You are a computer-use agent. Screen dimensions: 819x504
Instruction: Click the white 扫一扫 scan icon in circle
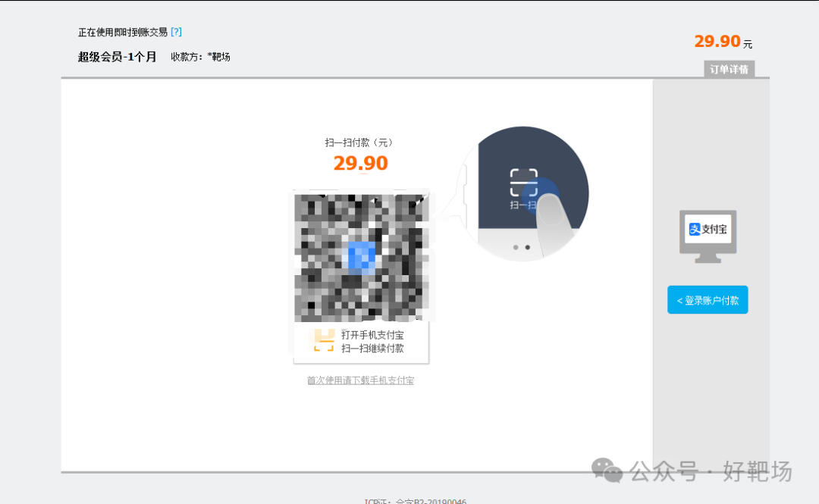click(x=523, y=183)
